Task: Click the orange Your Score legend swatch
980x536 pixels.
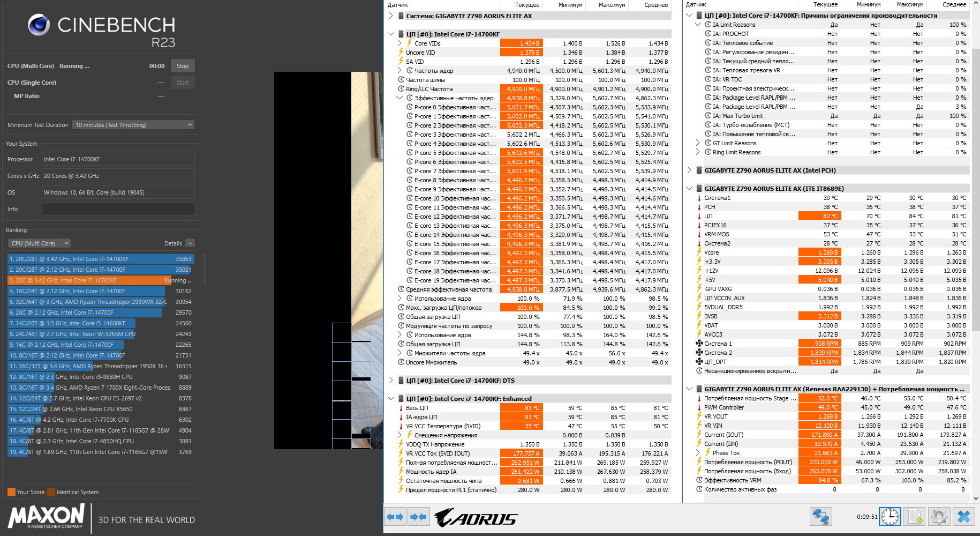Action: coord(11,492)
